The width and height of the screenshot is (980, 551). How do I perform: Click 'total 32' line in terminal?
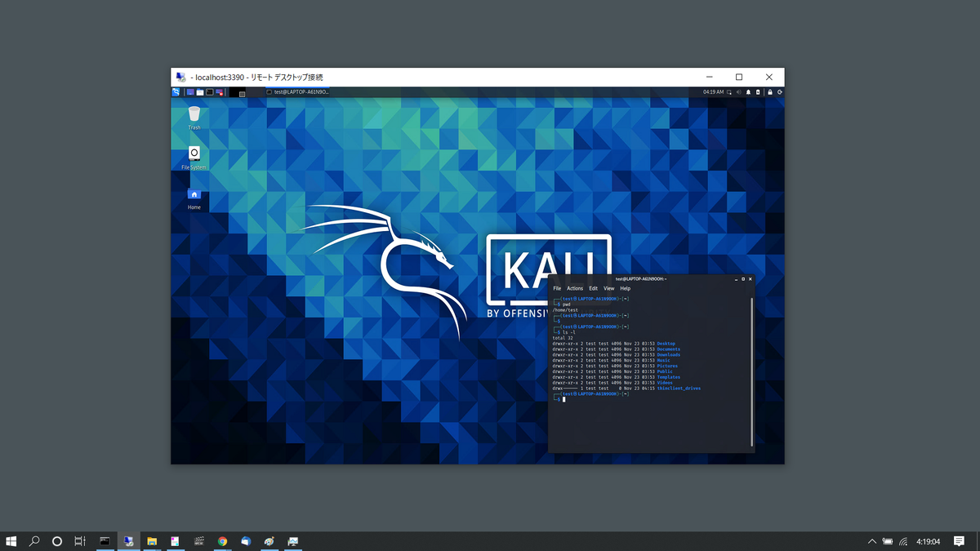[563, 338]
